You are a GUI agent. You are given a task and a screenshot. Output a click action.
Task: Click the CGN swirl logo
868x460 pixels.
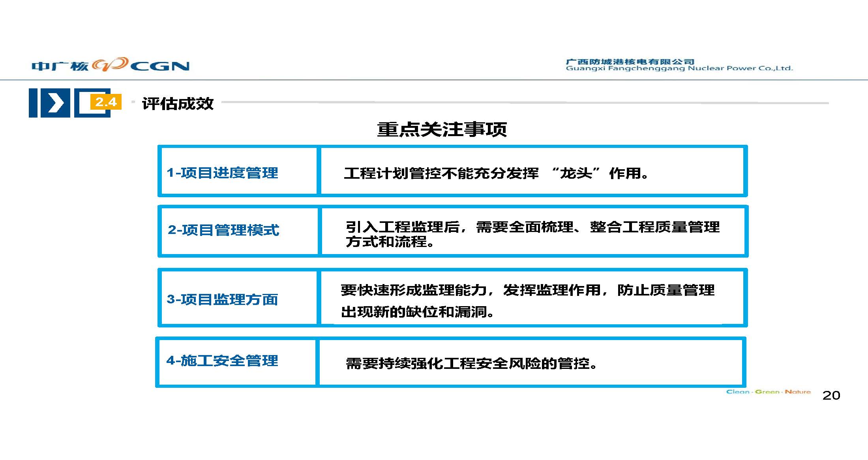tap(110, 64)
